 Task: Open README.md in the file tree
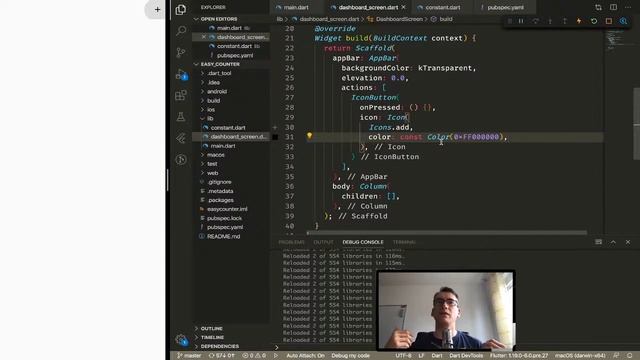[x=223, y=236]
